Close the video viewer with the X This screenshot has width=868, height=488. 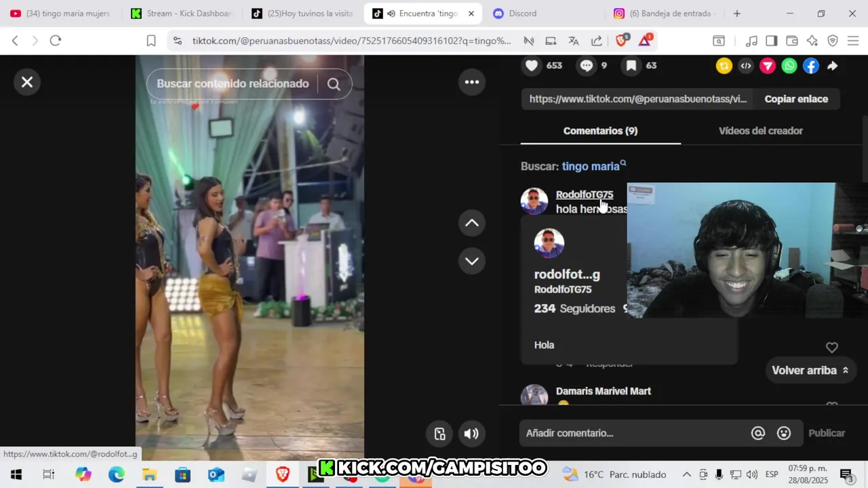(27, 82)
